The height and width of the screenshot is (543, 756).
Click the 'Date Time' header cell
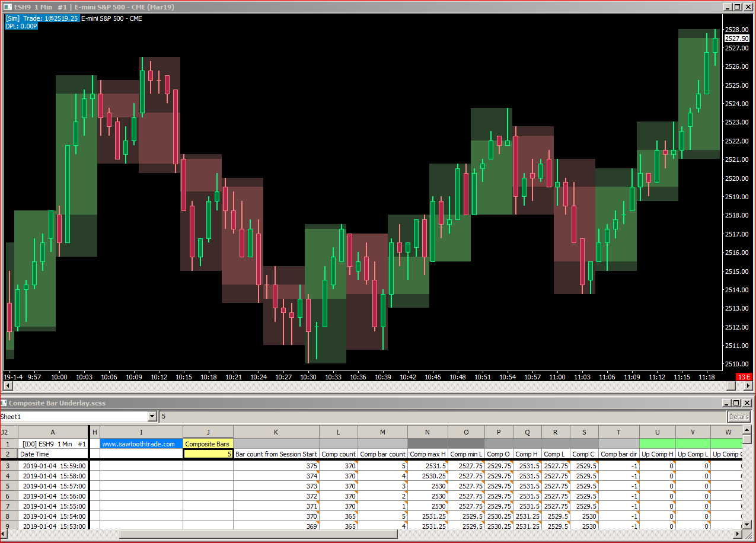click(53, 454)
